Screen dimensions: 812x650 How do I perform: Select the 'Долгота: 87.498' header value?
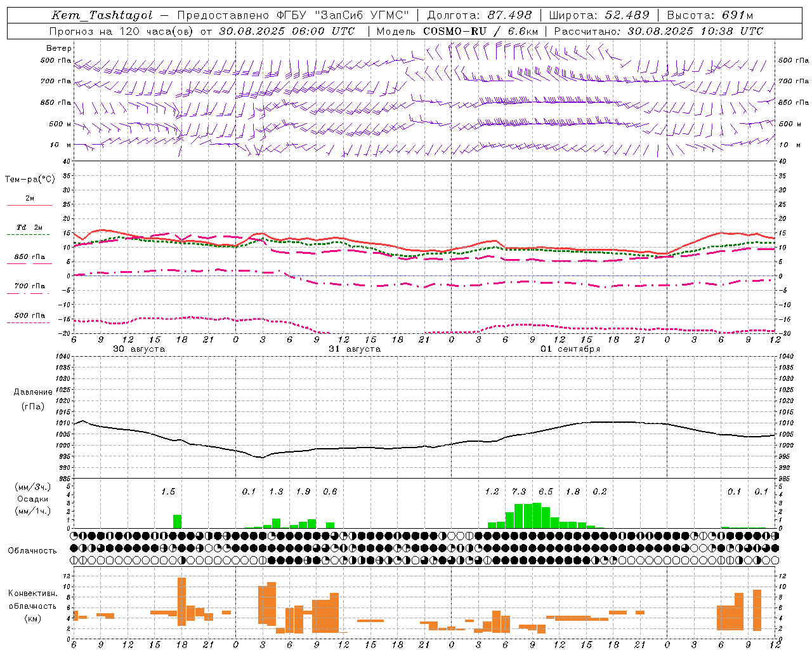pos(480,15)
